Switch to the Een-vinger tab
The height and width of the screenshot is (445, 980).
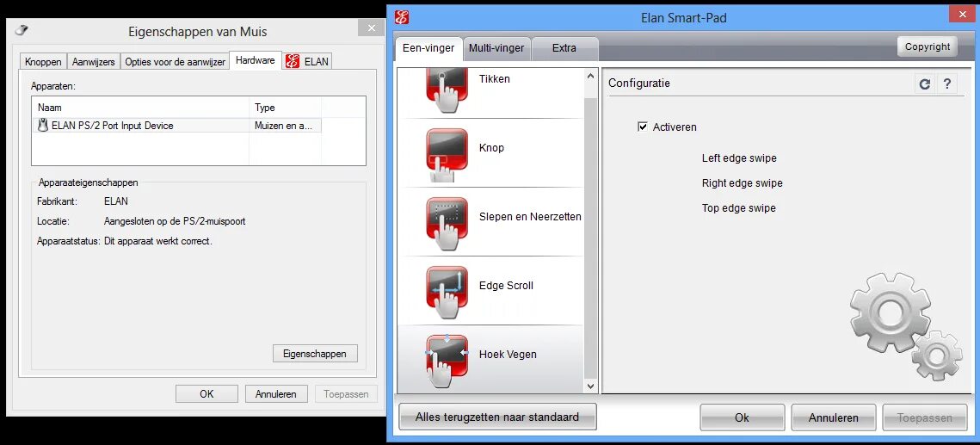[x=428, y=48]
